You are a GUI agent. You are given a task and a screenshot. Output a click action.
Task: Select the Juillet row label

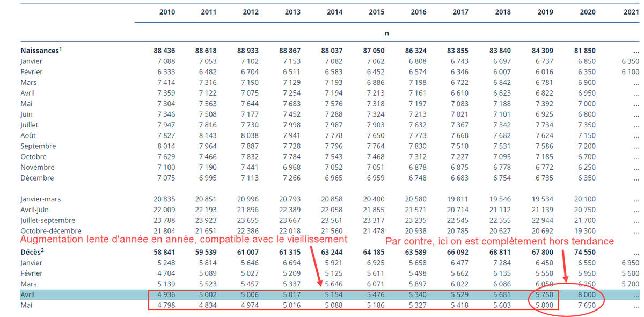point(30,125)
